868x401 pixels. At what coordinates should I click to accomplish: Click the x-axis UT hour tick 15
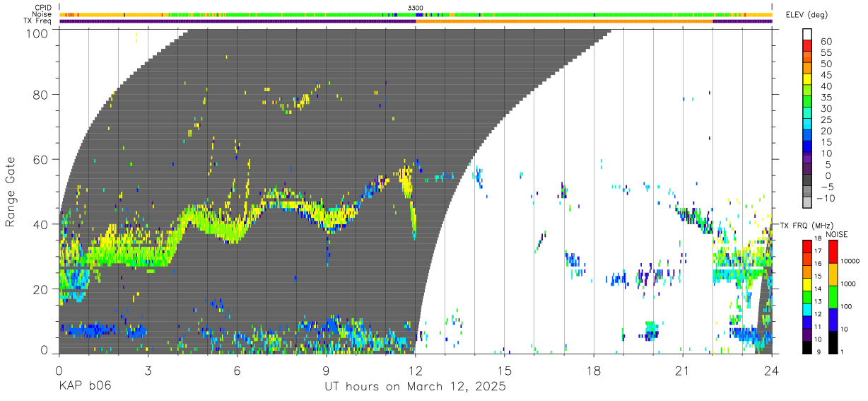click(505, 370)
